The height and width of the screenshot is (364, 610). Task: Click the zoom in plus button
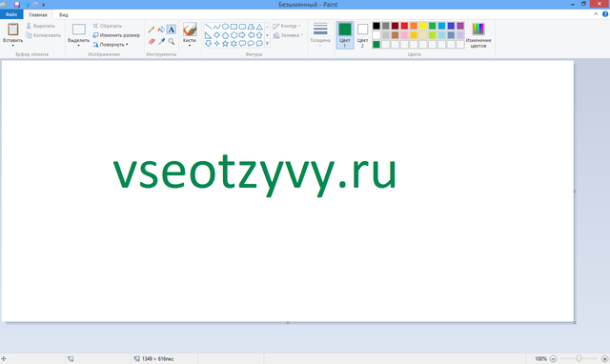click(x=604, y=358)
